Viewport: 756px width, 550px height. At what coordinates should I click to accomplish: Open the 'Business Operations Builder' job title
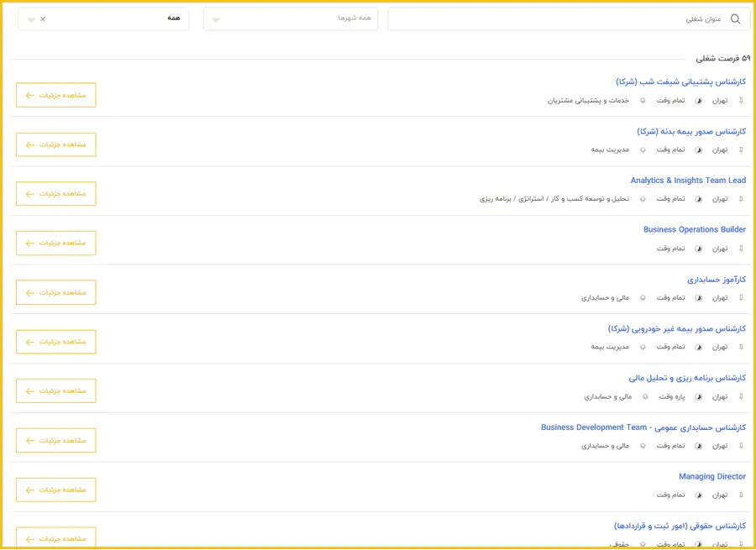pyautogui.click(x=694, y=229)
